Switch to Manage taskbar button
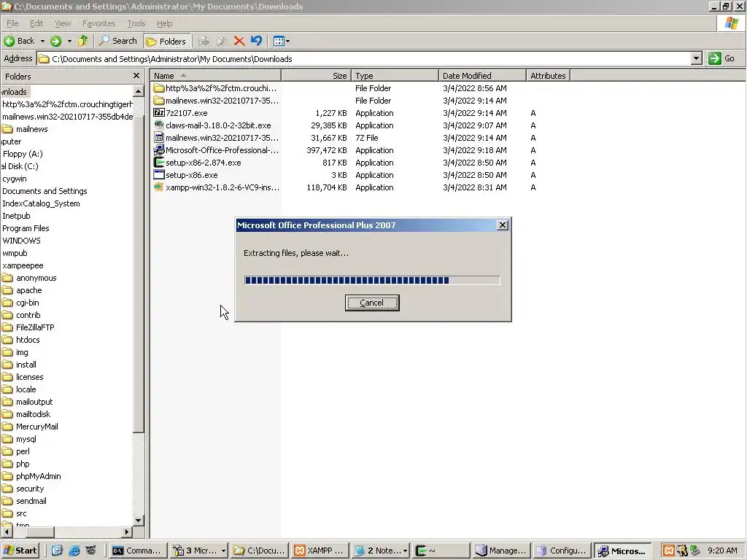 point(502,551)
